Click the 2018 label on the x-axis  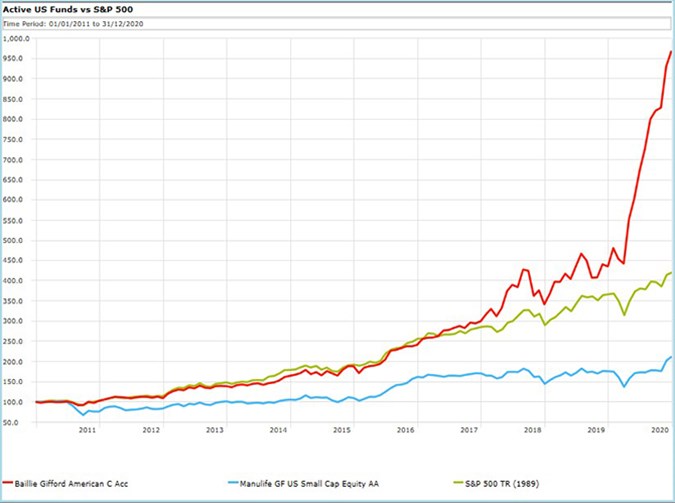point(533,430)
